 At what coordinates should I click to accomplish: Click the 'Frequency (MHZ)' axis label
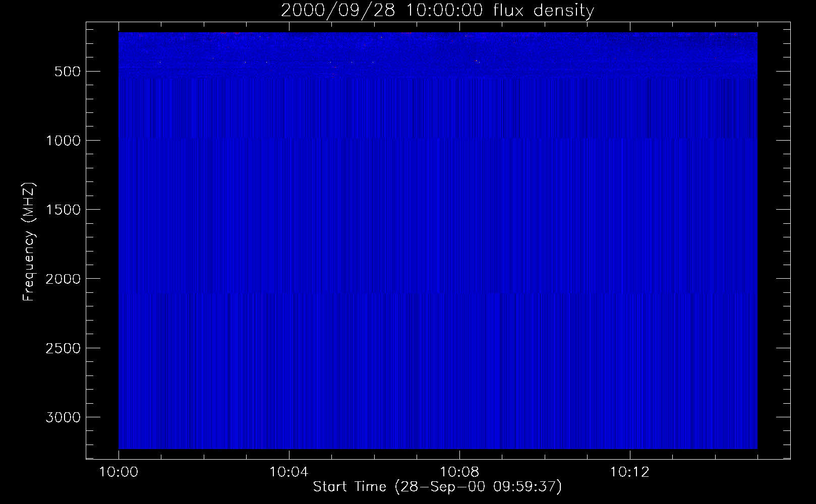pyautogui.click(x=29, y=241)
